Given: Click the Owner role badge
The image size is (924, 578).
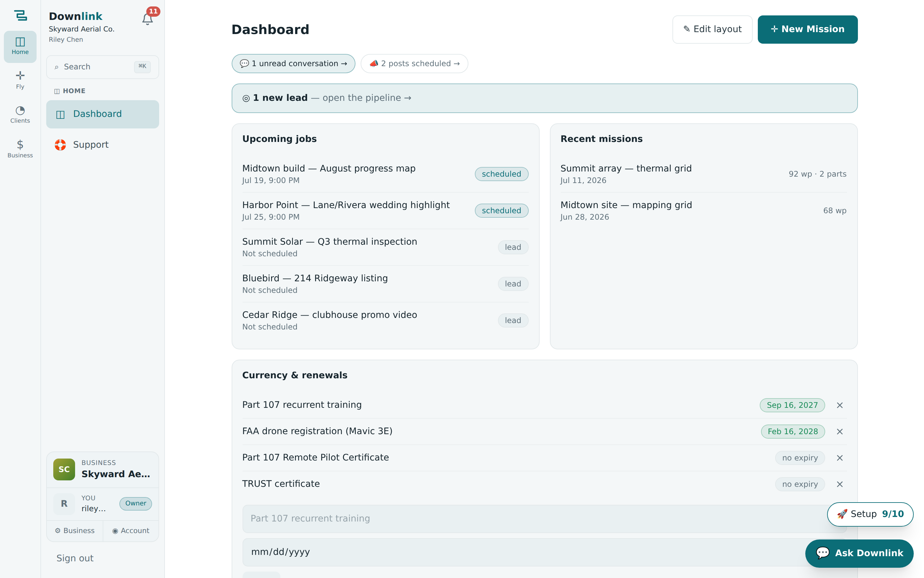Looking at the screenshot, I should pos(135,504).
